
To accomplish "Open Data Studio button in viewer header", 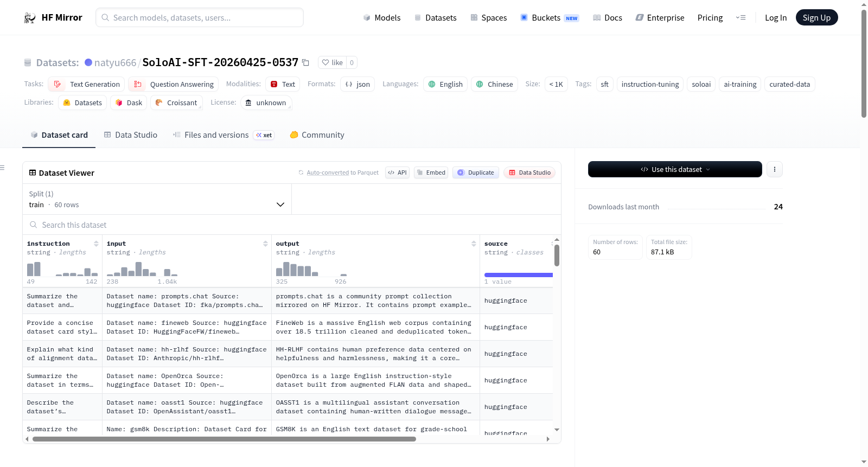I will pyautogui.click(x=529, y=172).
